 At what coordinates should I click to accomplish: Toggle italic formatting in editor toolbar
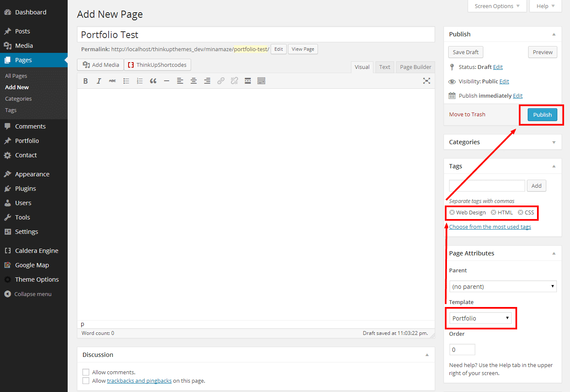coord(99,81)
